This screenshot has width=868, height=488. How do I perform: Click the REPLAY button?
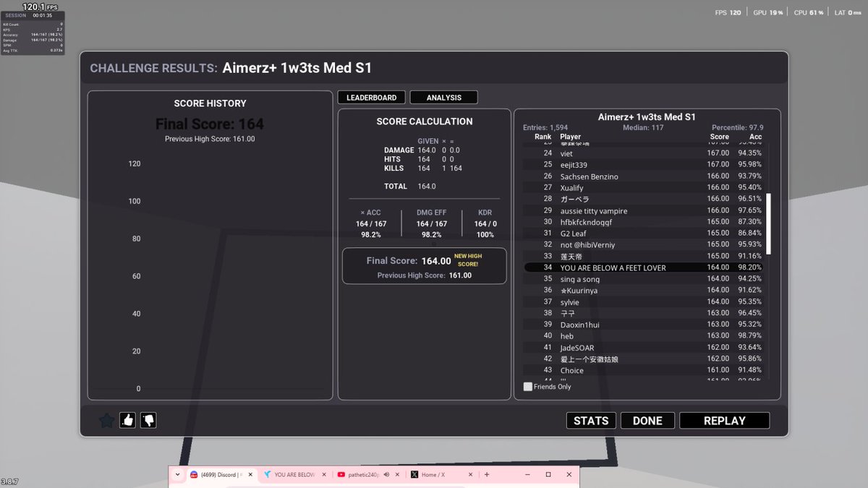click(x=725, y=421)
